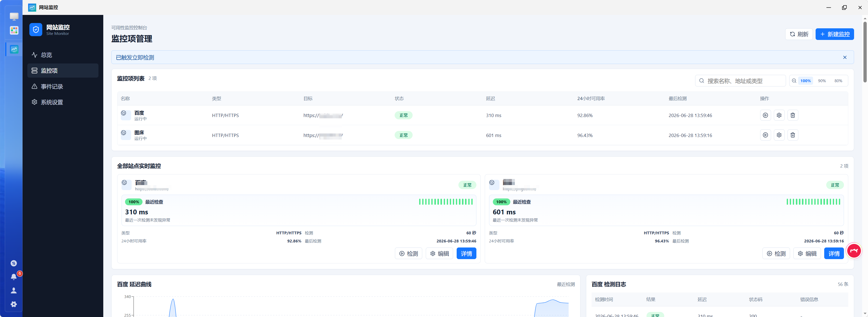The image size is (868, 317).
Task: Click the 百度 检测日志 heading
Action: tap(609, 284)
